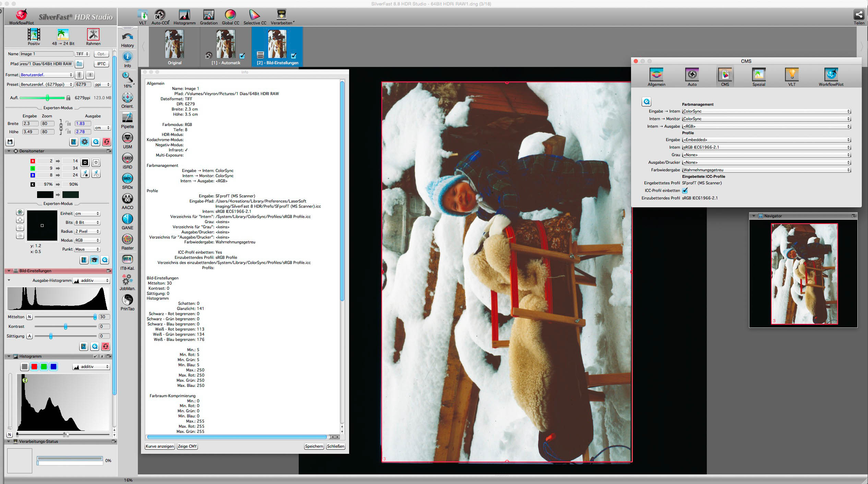Toggle the Sättigung A button
The height and width of the screenshot is (484, 868).
coord(29,336)
